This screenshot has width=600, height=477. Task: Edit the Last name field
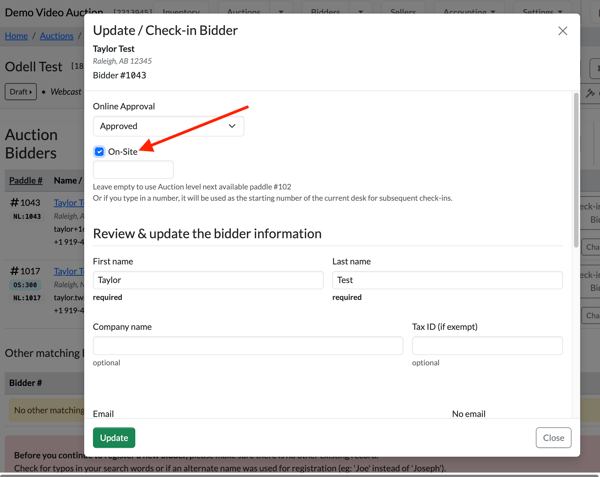tap(447, 280)
